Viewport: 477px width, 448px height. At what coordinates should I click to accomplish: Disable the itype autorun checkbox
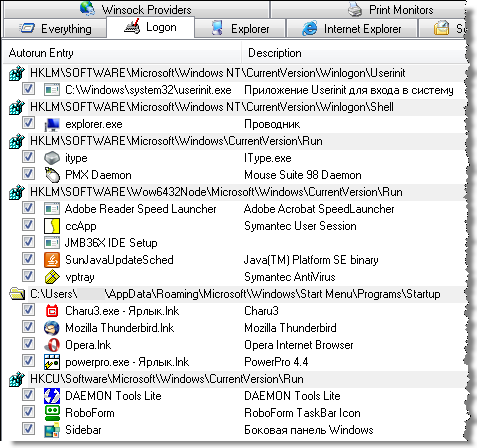[x=28, y=157]
